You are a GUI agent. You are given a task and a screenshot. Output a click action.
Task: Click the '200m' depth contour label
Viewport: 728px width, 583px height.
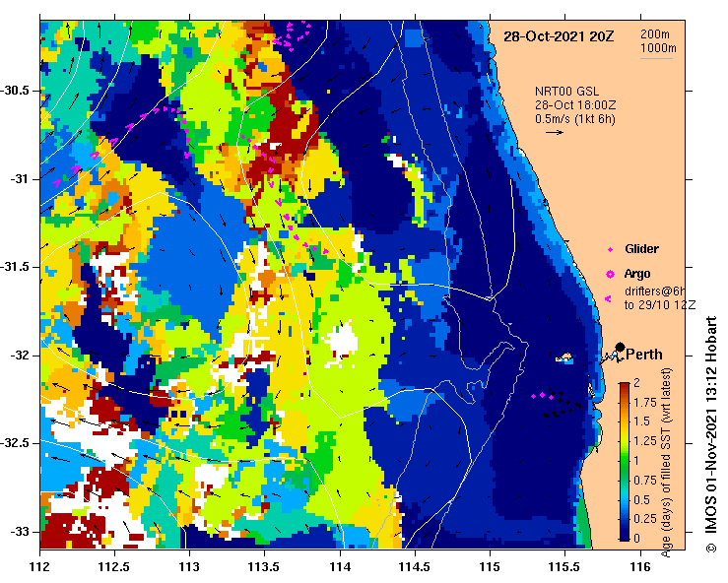click(x=655, y=34)
